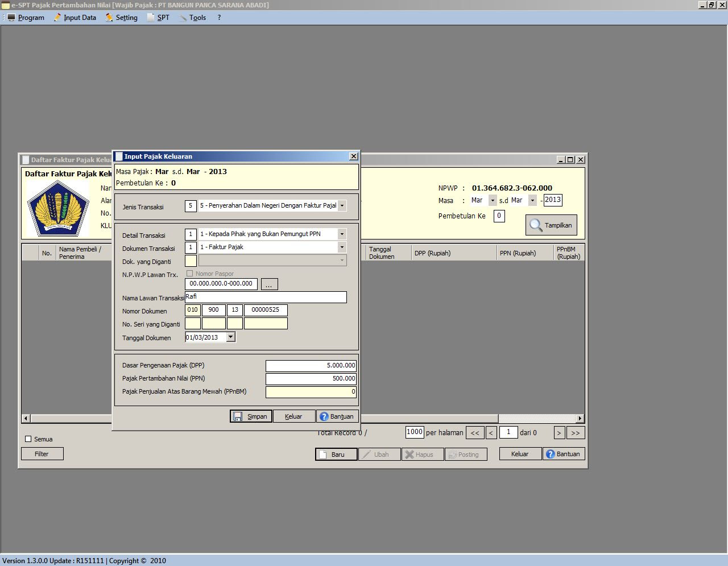The image size is (728, 566).
Task: Click Keluar in Input Pajak Keluaran dialog
Action: point(294,416)
